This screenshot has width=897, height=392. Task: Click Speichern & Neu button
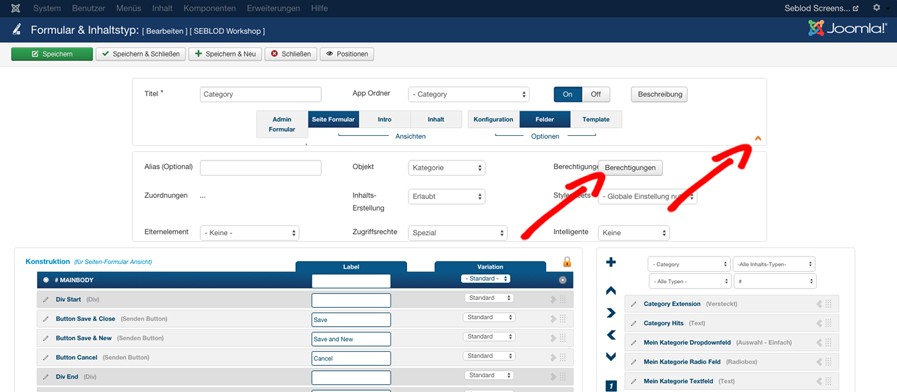[x=225, y=54]
